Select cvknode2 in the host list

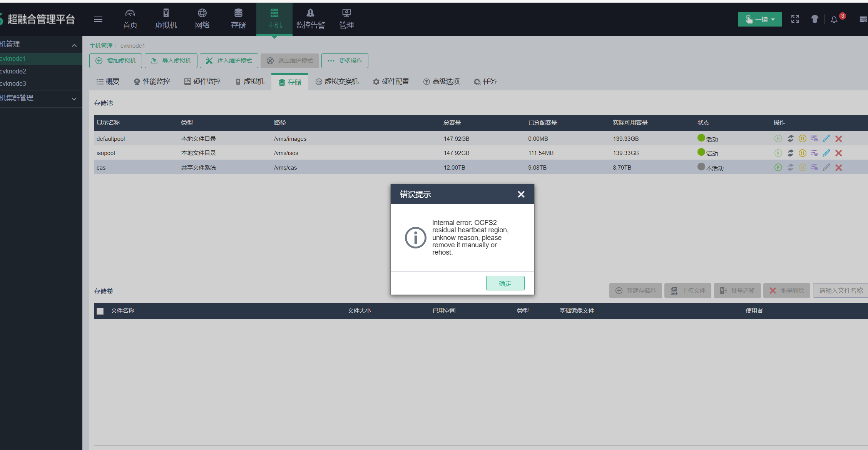click(x=13, y=71)
